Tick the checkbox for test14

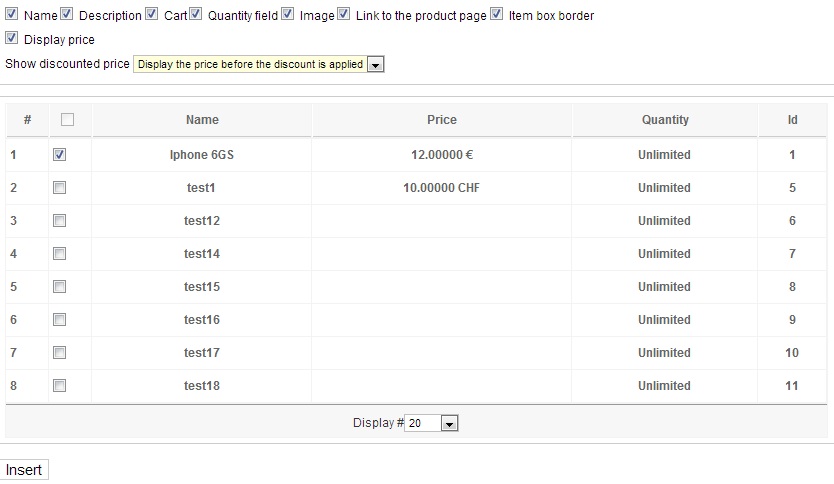[60, 254]
